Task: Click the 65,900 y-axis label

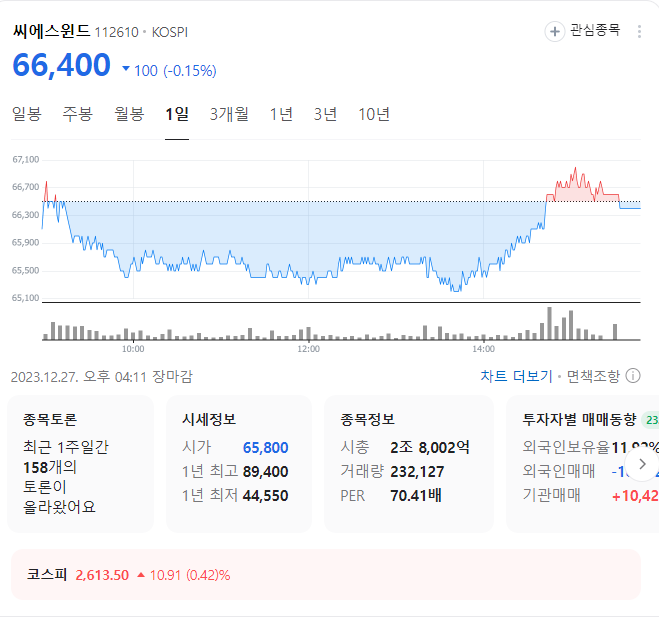Action: (25, 243)
